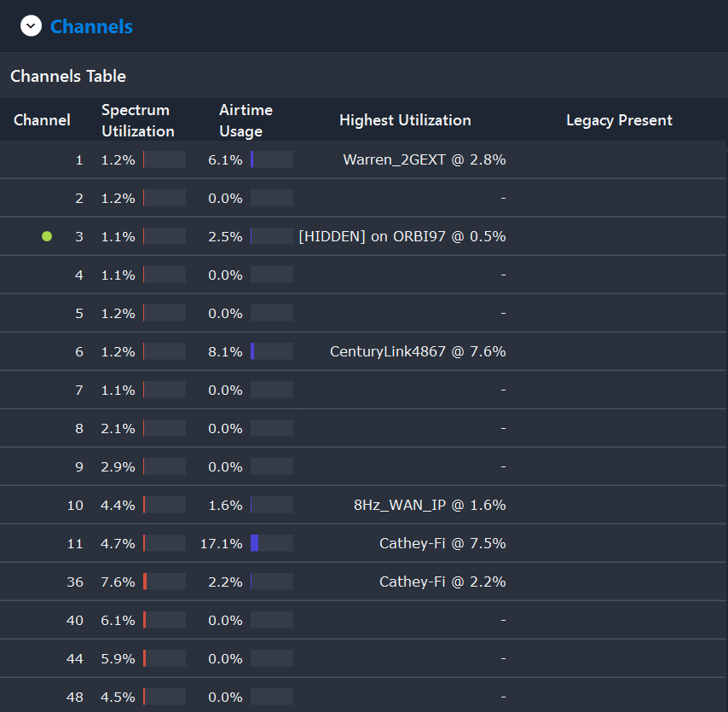Sort by Highest Utilization column header

click(405, 120)
